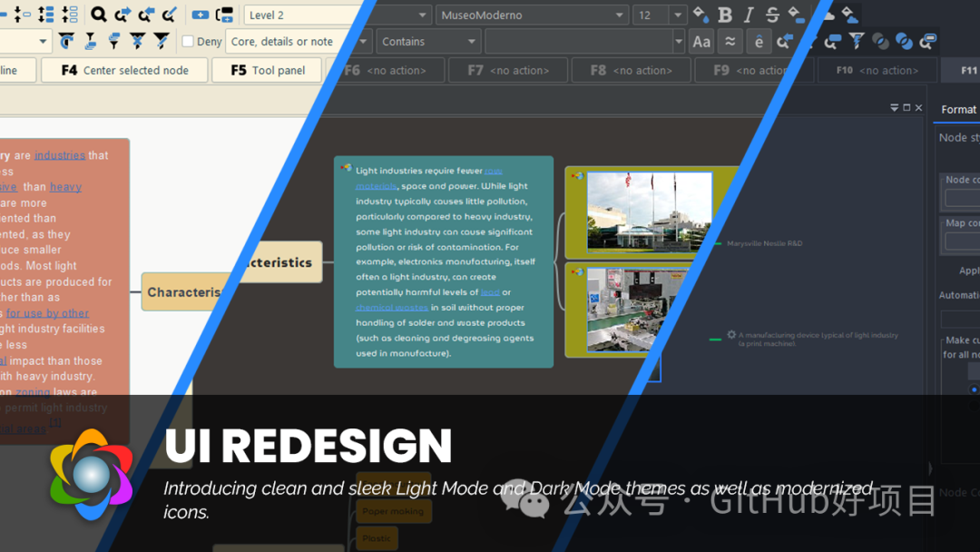Open the Contains condition dropdown
This screenshot has width=980, height=552.
pyautogui.click(x=428, y=41)
